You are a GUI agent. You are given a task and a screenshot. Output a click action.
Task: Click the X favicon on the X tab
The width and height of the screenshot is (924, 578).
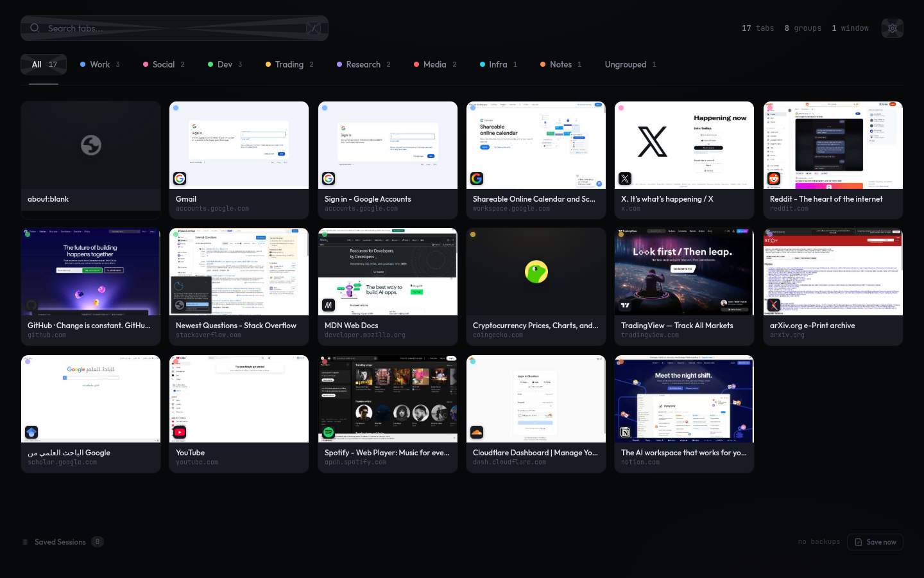[x=625, y=179]
